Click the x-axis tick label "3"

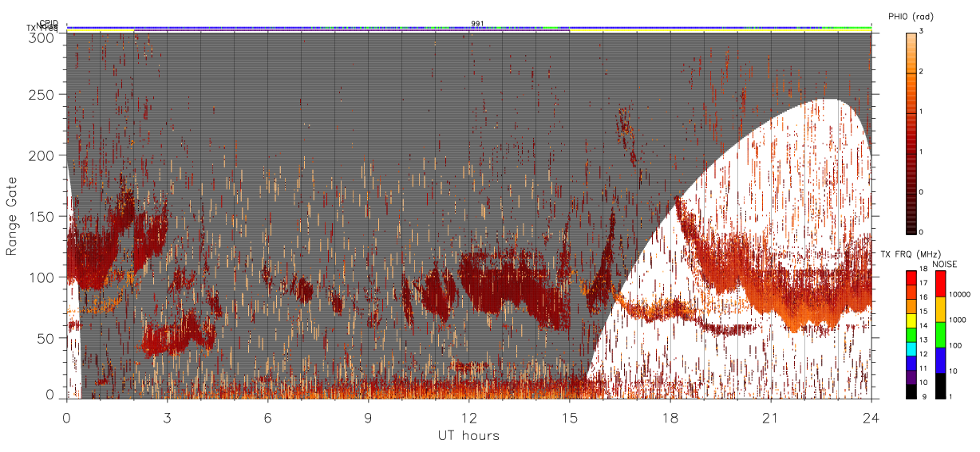[x=167, y=417]
